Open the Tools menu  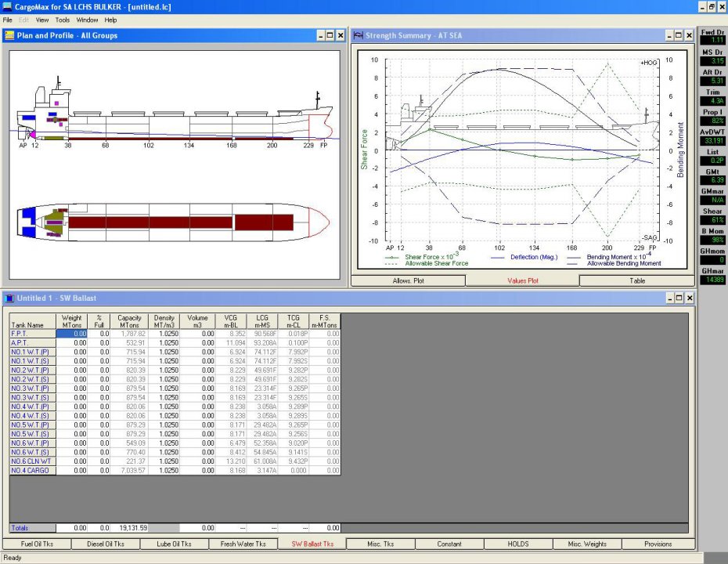coord(62,20)
